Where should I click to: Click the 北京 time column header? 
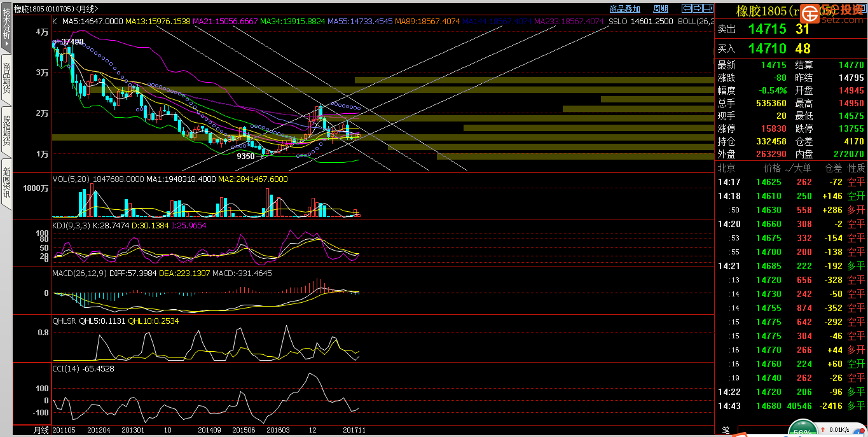[727, 169]
